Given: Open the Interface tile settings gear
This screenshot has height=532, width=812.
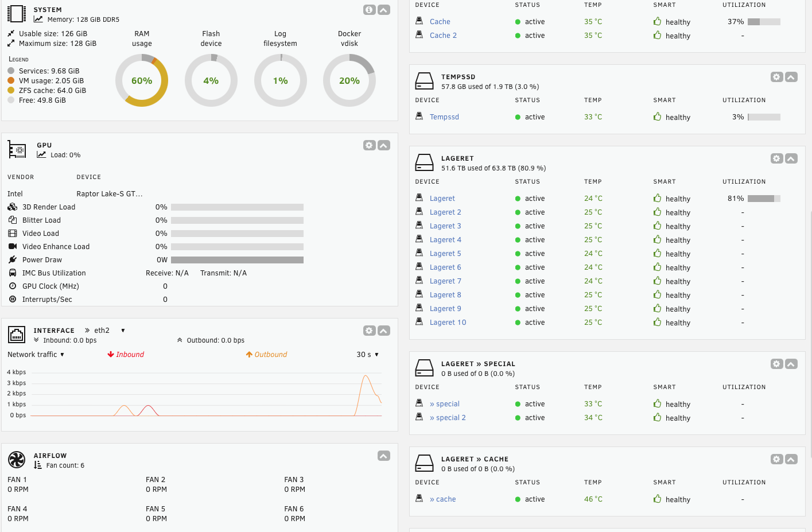Looking at the screenshot, I should pyautogui.click(x=370, y=331).
